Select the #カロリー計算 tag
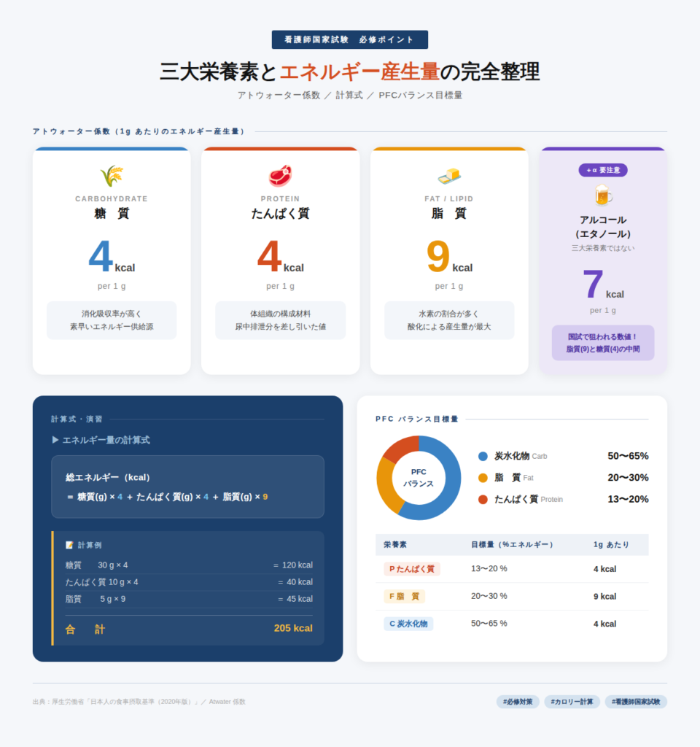 click(572, 702)
